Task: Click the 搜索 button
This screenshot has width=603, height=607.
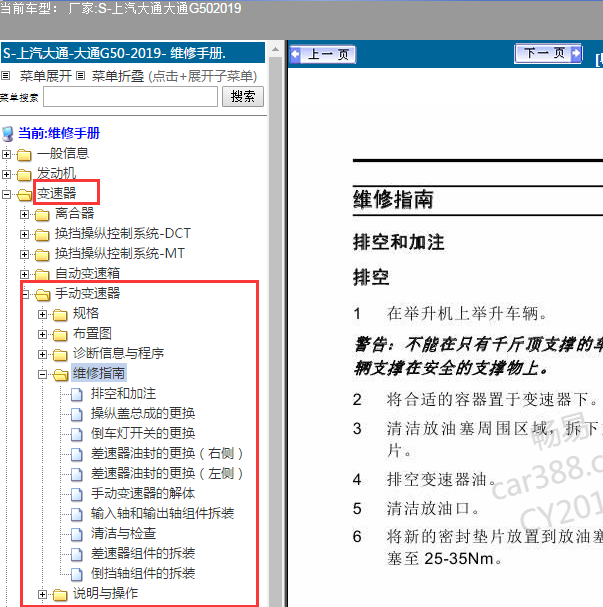Action: click(x=243, y=96)
